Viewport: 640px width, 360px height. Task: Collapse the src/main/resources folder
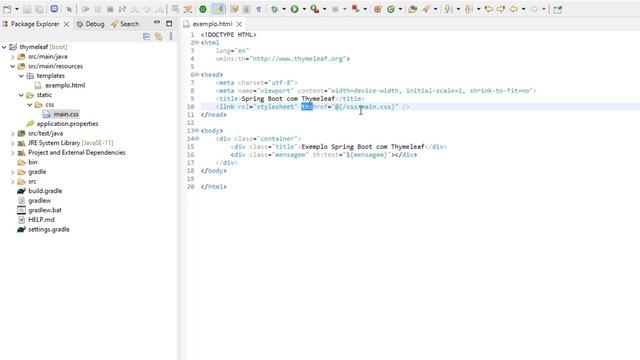[13, 66]
